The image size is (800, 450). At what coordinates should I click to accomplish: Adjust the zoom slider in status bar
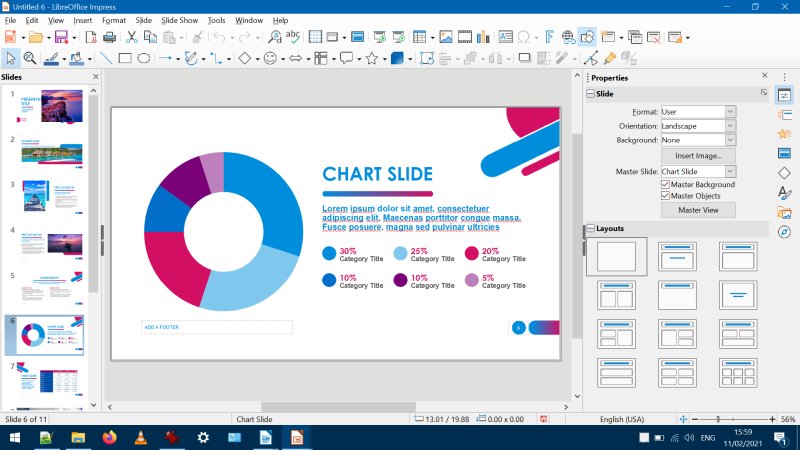click(x=719, y=419)
